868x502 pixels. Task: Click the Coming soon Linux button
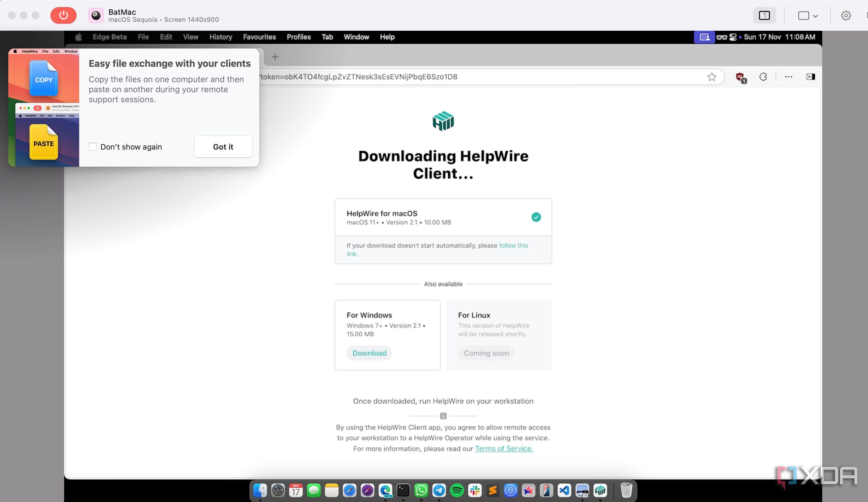pyautogui.click(x=486, y=353)
